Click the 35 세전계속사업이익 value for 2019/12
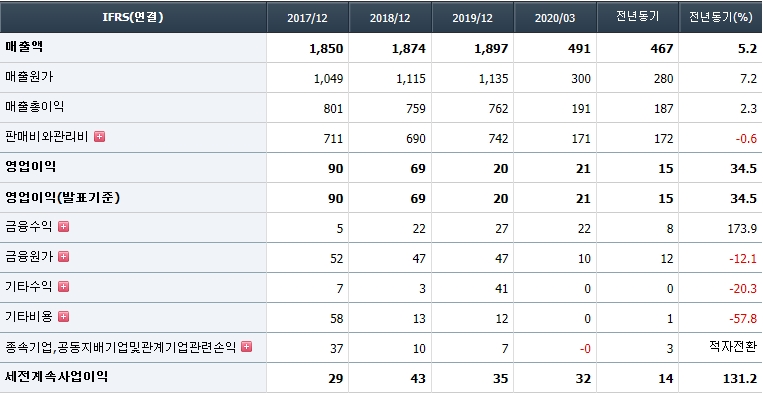Image resolution: width=763 pixels, height=393 pixels. point(501,378)
